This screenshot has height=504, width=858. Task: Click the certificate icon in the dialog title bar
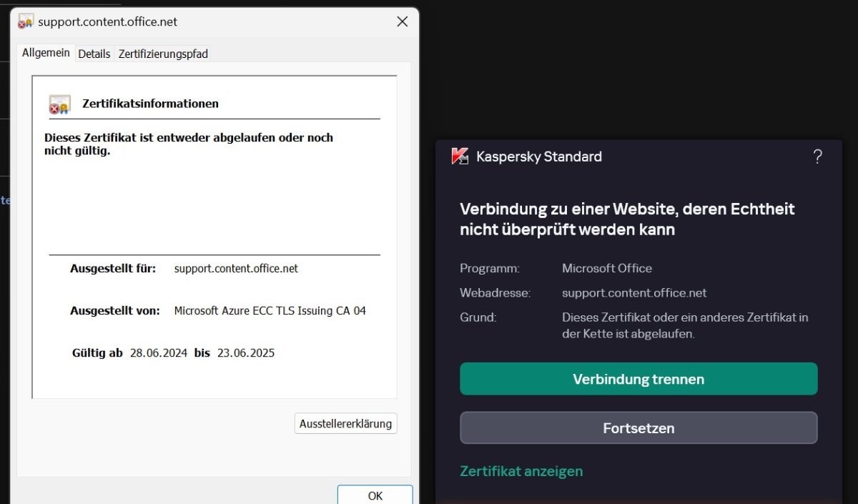26,21
